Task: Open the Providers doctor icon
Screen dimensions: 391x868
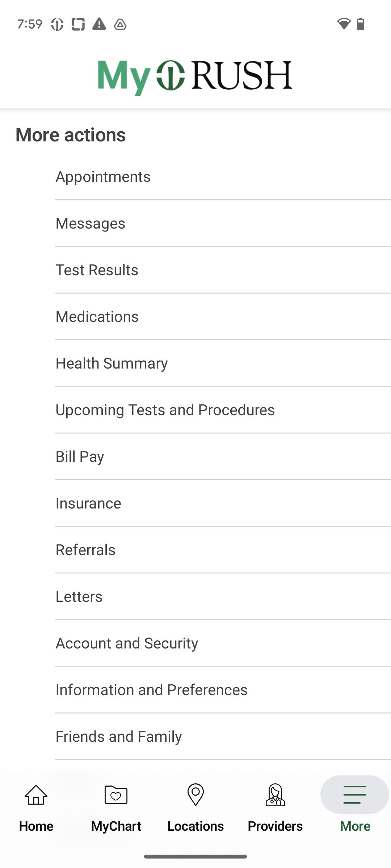Action: 275,795
